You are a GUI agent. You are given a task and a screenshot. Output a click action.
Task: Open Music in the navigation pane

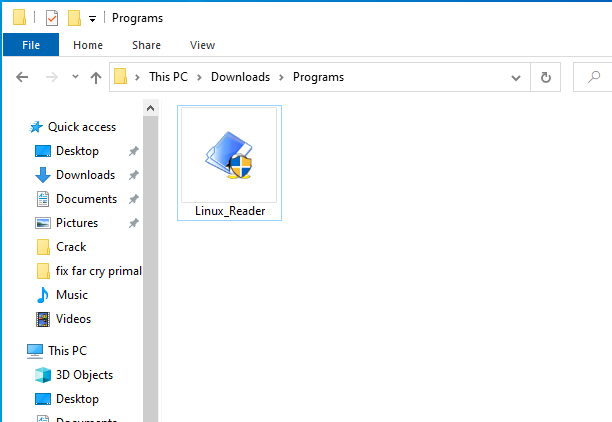(x=72, y=295)
